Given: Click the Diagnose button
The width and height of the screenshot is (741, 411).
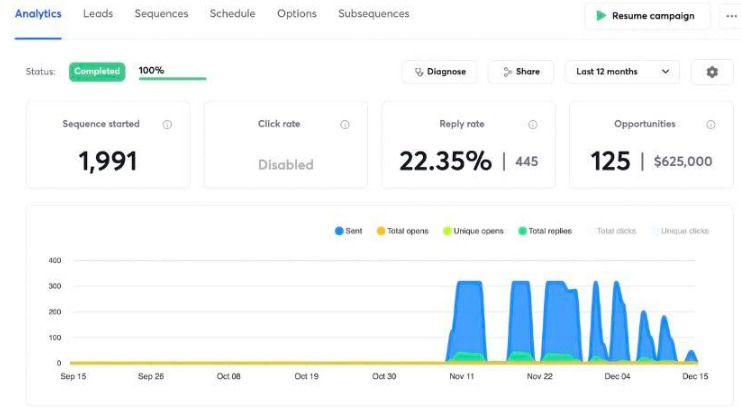Looking at the screenshot, I should (439, 72).
